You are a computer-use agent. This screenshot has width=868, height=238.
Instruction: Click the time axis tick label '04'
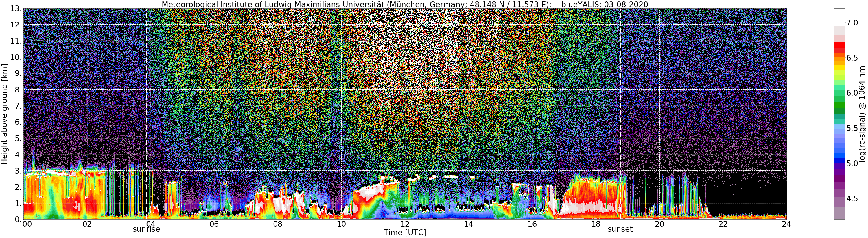(x=150, y=224)
